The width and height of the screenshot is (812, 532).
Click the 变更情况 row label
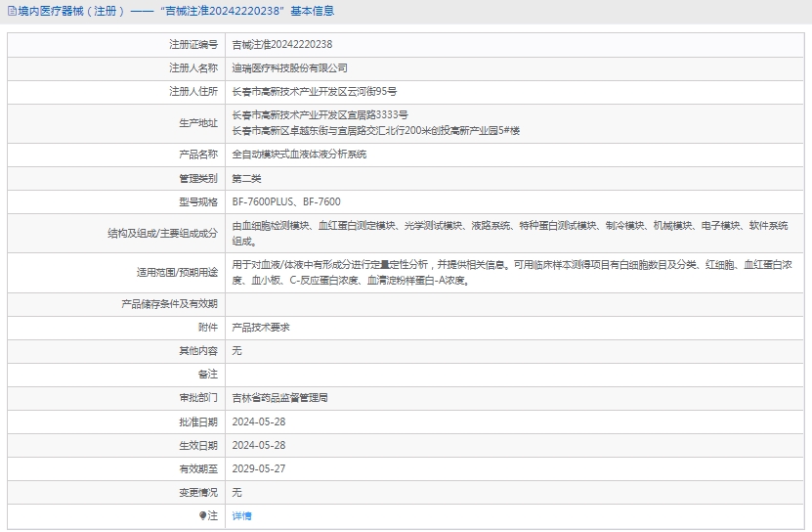coord(198,492)
